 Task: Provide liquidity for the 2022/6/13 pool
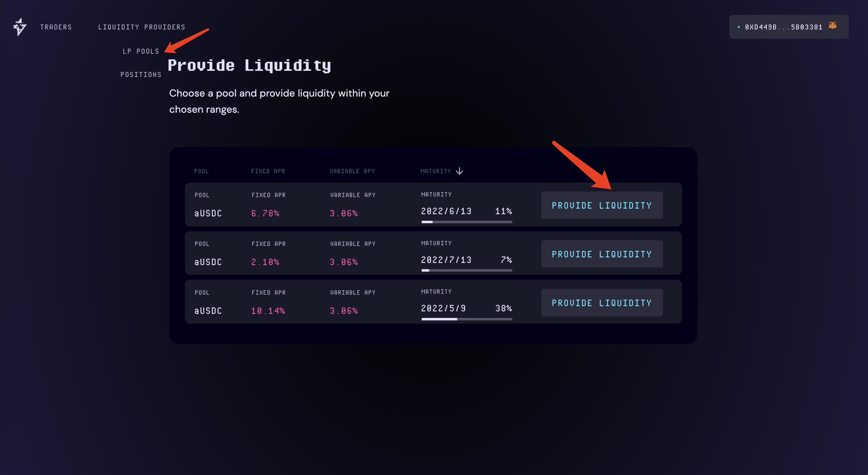[x=601, y=205]
